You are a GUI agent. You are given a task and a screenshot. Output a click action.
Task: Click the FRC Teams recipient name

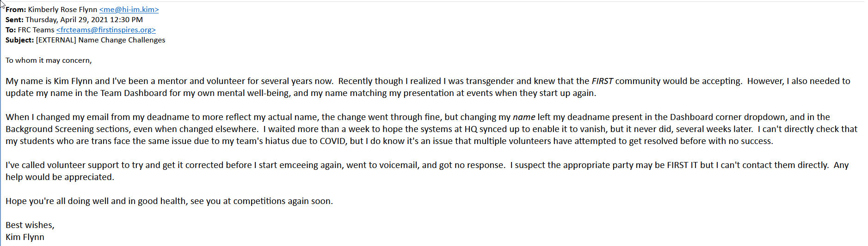[36, 30]
